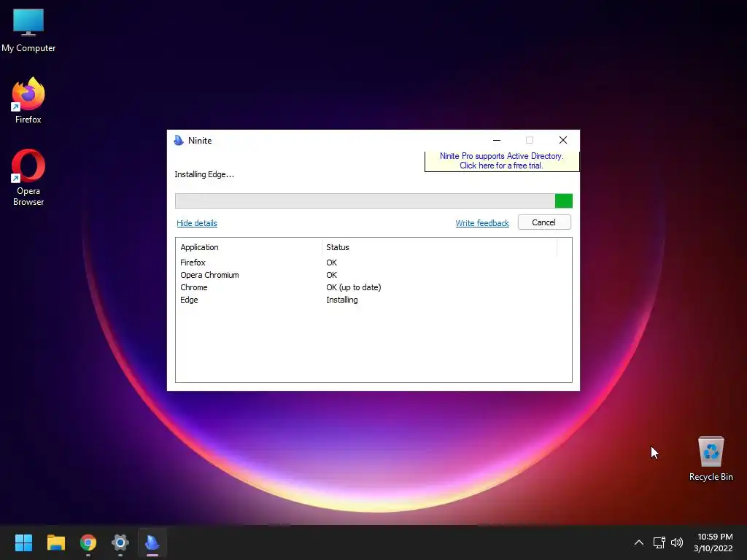Open File Explorer from the taskbar
This screenshot has height=560, width=747.
tap(55, 542)
